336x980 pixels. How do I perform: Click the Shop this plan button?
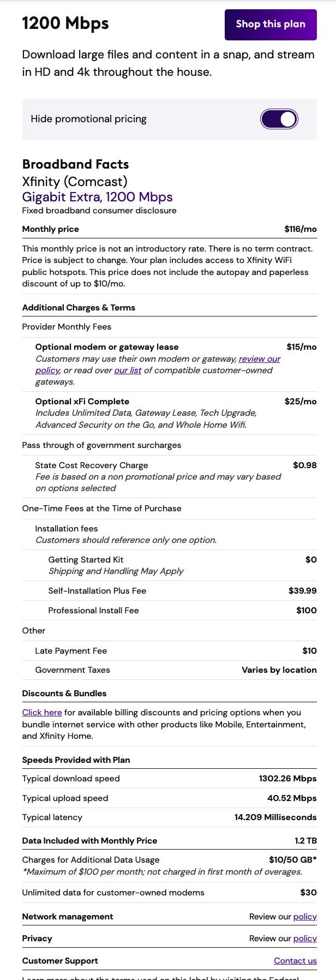271,24
